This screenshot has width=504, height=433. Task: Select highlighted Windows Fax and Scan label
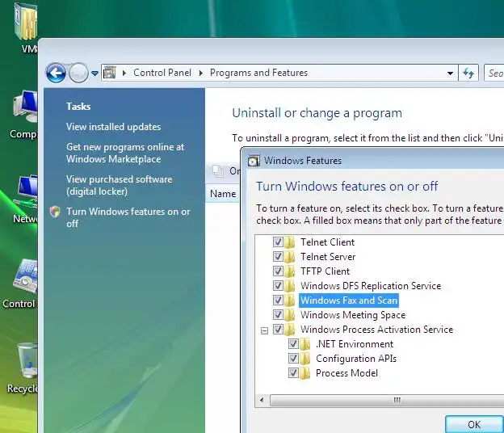pos(349,301)
